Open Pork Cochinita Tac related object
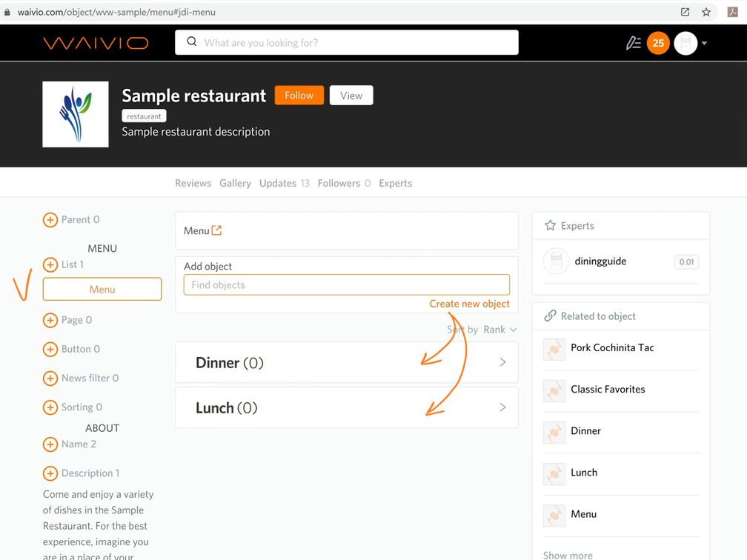 612,348
